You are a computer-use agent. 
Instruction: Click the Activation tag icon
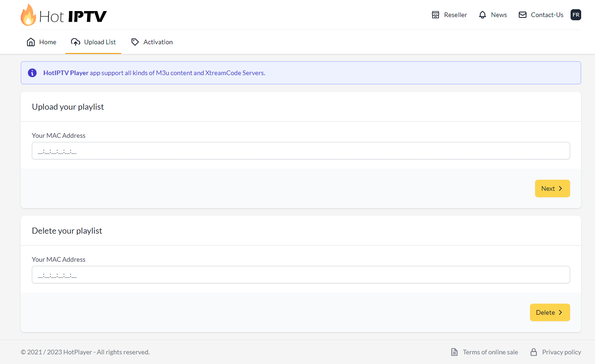[135, 42]
